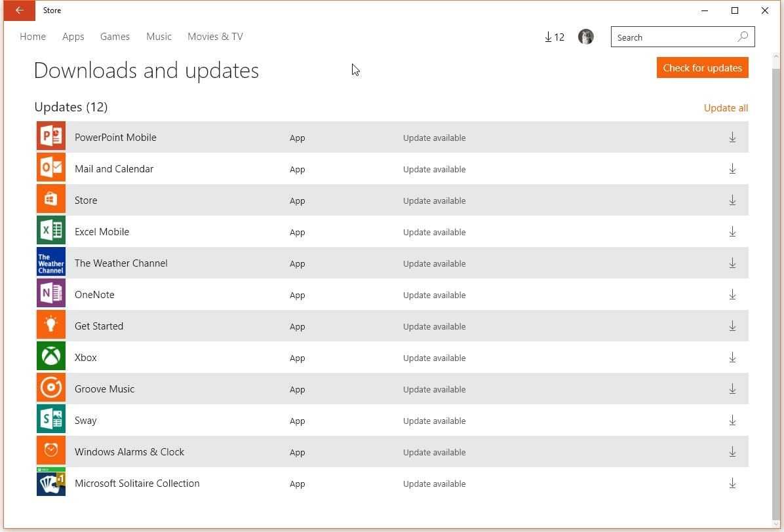
Task: Click the back navigation arrow
Action: tap(18, 10)
